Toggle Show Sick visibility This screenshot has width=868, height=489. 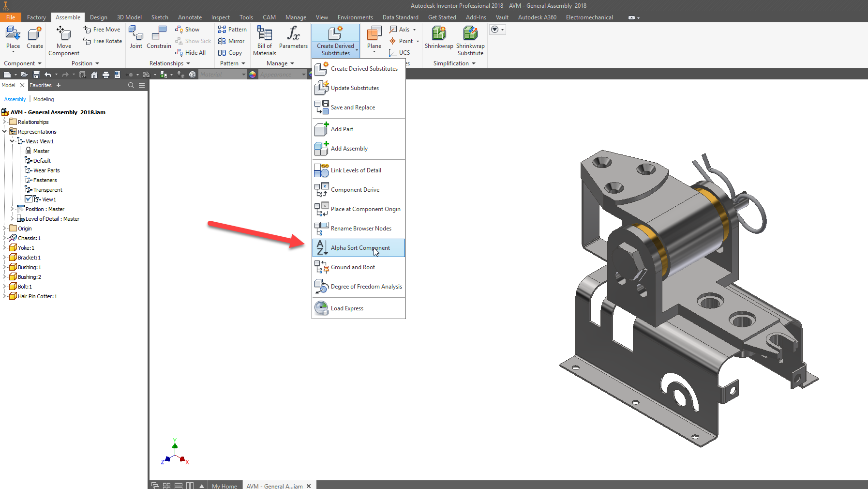[x=193, y=41]
